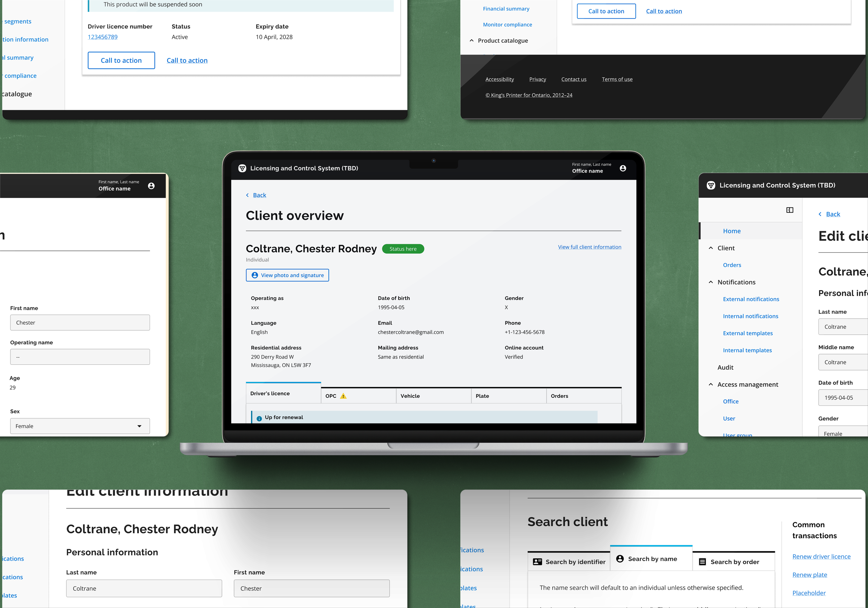Click the ID card icon in Search by identifier

(x=537, y=561)
